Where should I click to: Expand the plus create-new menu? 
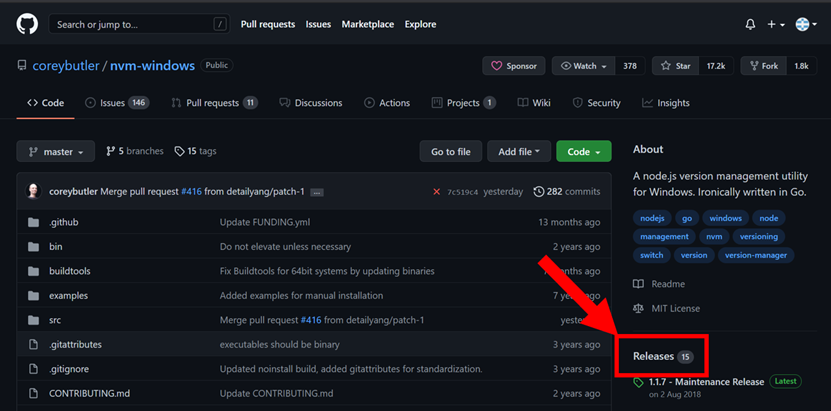[775, 24]
